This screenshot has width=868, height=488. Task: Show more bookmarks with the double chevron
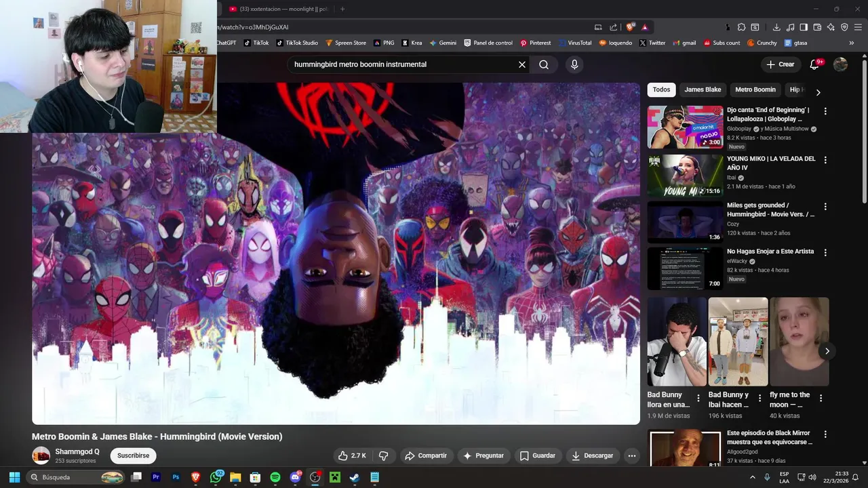(852, 43)
